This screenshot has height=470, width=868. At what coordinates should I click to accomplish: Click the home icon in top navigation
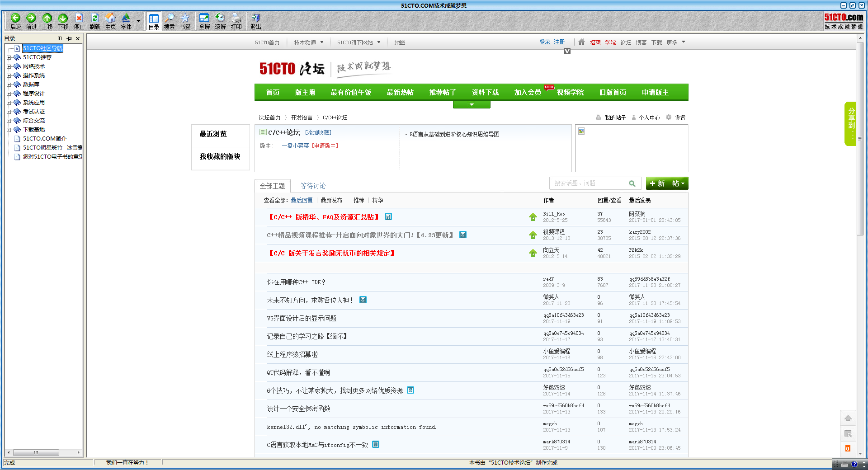click(581, 42)
